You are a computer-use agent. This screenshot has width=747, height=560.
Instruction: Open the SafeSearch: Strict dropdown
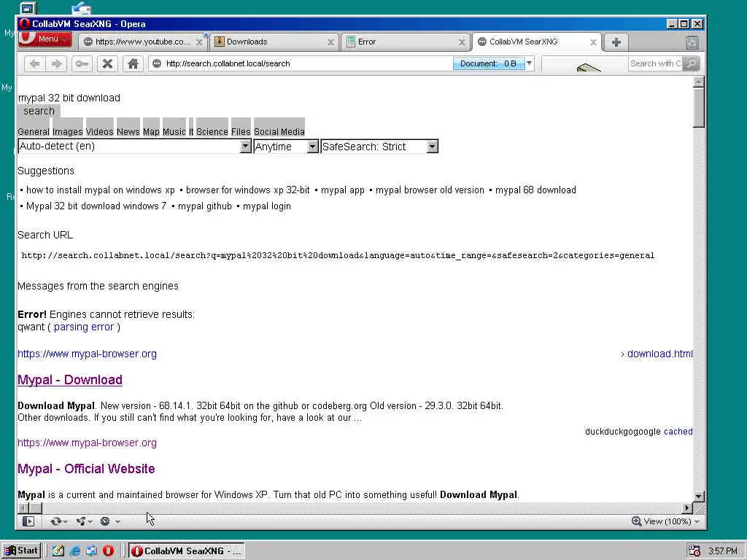click(x=379, y=146)
